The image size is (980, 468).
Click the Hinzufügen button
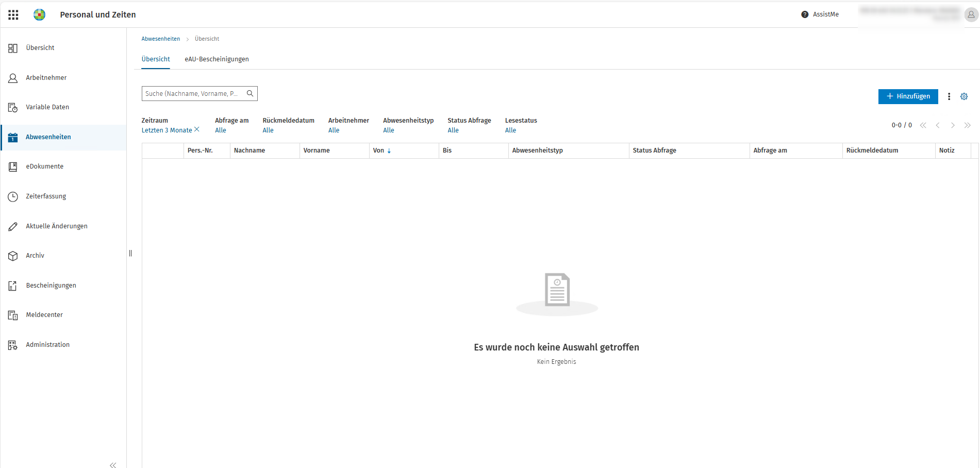tap(908, 96)
